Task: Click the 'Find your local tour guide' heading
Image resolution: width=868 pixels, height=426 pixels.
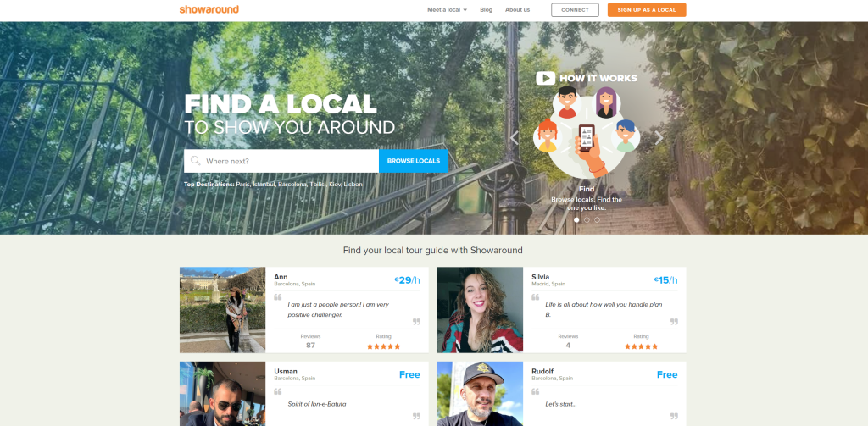Action: point(433,250)
